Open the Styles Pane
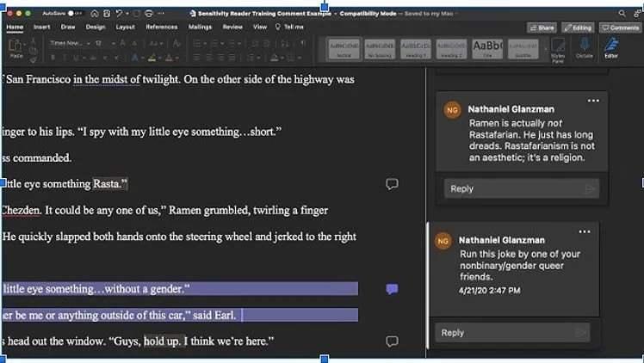The height and width of the screenshot is (363, 644). 558,50
